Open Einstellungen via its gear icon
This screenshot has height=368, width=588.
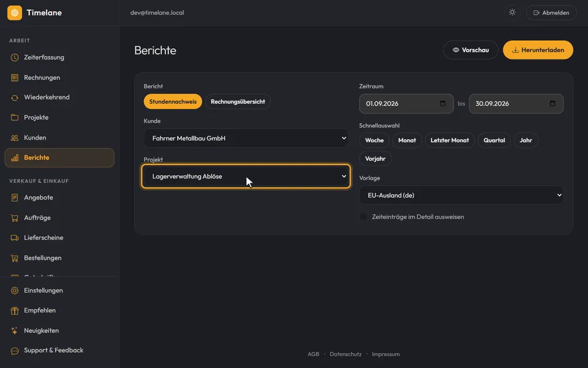tap(15, 291)
